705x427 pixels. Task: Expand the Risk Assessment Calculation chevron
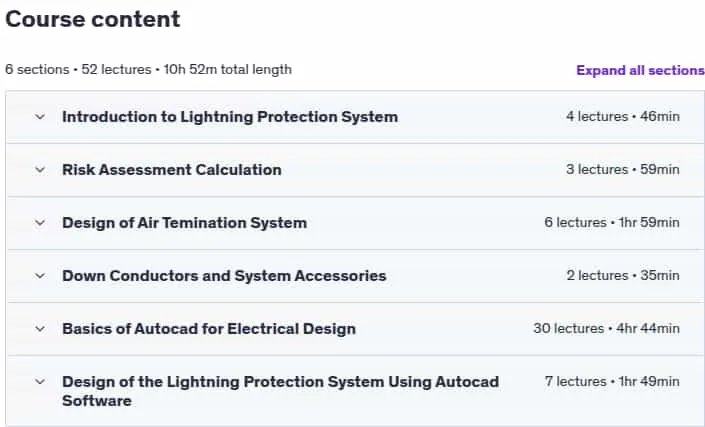(x=40, y=170)
